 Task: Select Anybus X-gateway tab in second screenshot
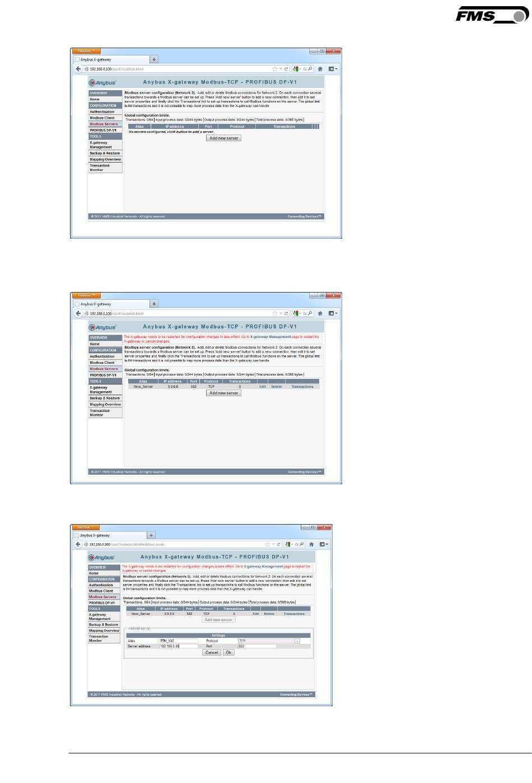(x=111, y=304)
